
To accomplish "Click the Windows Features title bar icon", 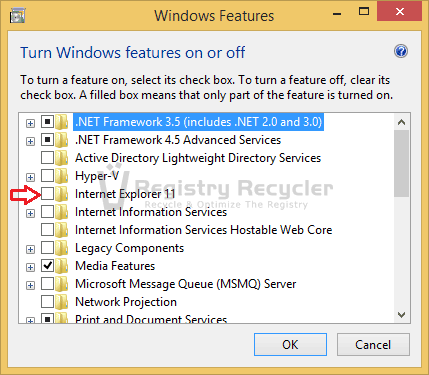I will click(x=17, y=16).
